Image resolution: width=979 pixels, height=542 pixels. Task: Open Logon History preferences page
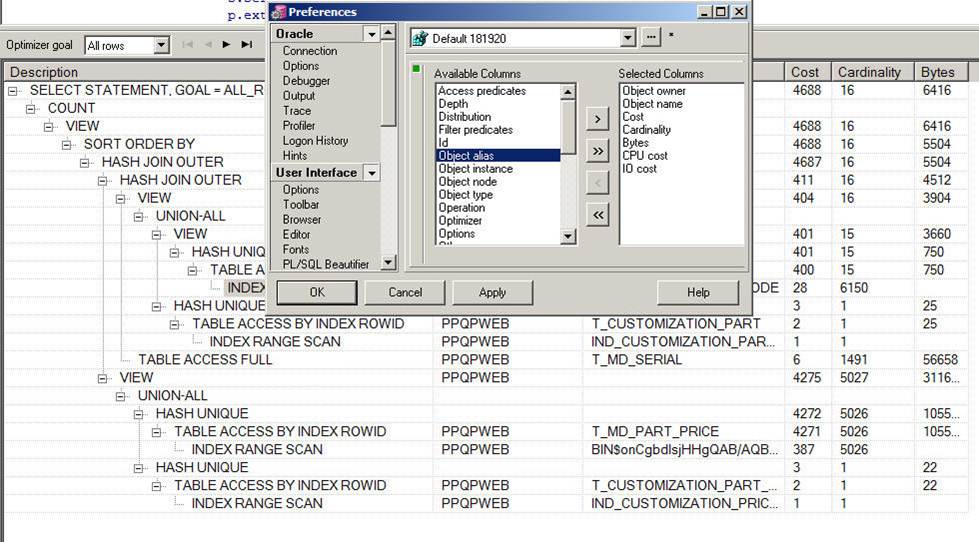[315, 140]
